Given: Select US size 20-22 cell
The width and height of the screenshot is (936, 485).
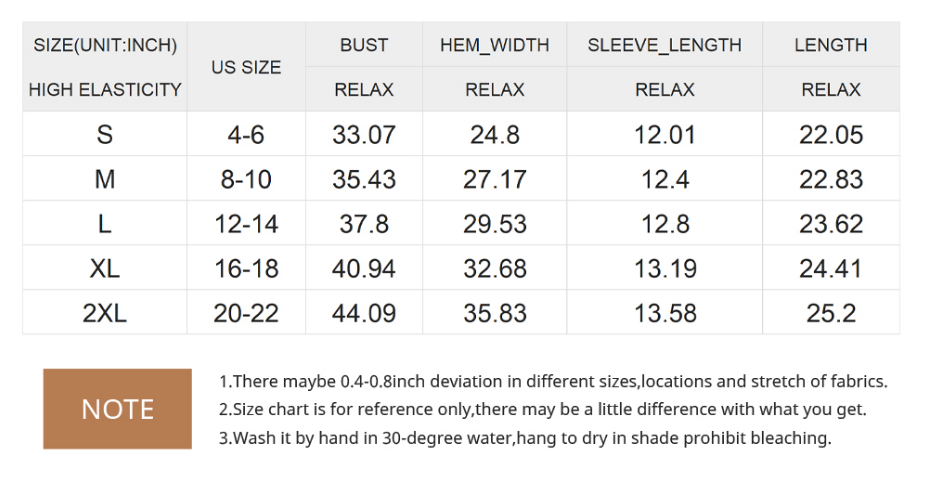Looking at the screenshot, I should [x=246, y=313].
